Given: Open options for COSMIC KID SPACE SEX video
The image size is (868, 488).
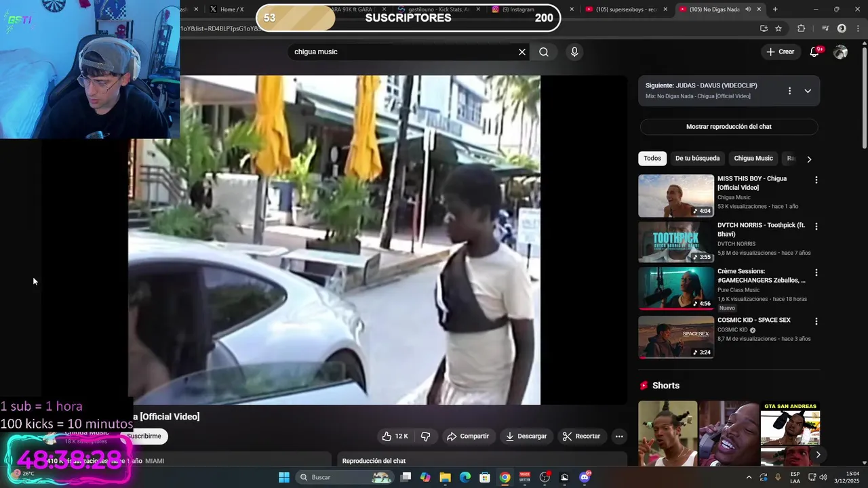Looking at the screenshot, I should [x=816, y=321].
